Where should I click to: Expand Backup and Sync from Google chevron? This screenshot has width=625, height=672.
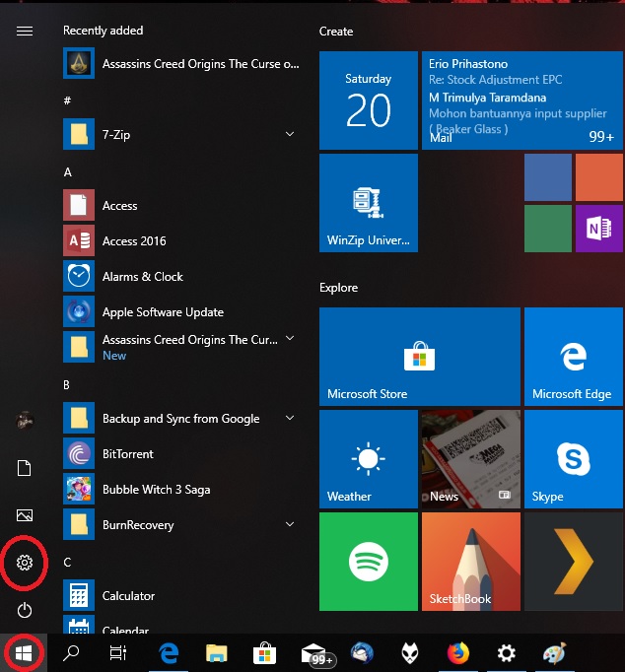(x=290, y=418)
